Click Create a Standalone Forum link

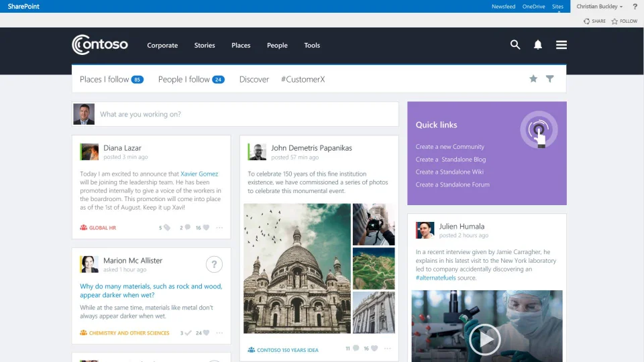pos(452,184)
